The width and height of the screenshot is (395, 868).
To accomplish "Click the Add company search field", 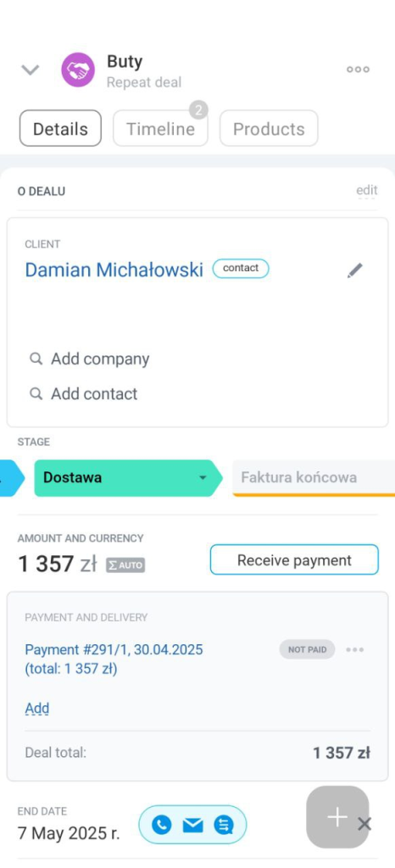I will (90, 359).
